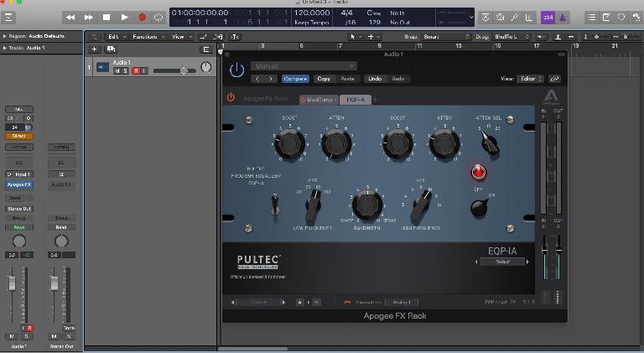Click the Copy button in plug-in header

pyautogui.click(x=324, y=79)
